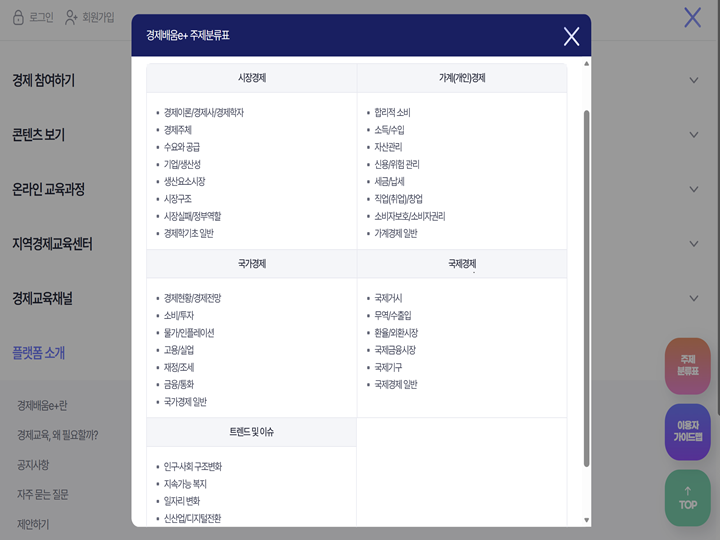Close the 주제분류표 modal with X icon

(571, 36)
